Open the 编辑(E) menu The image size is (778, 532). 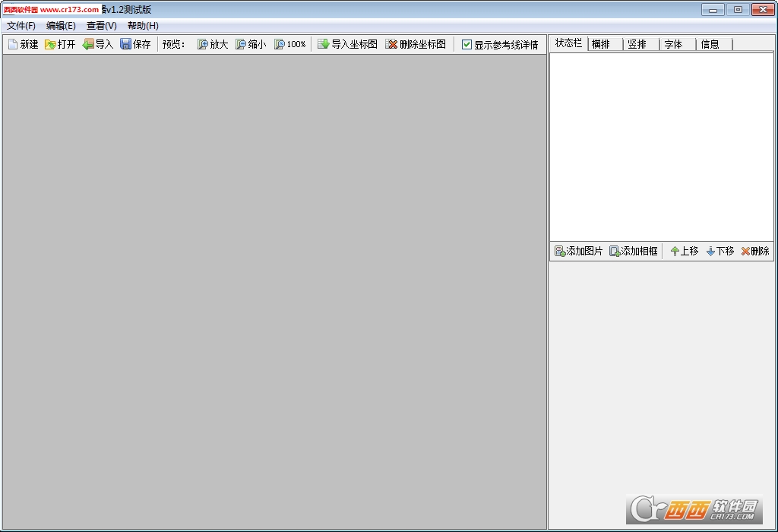[61, 26]
